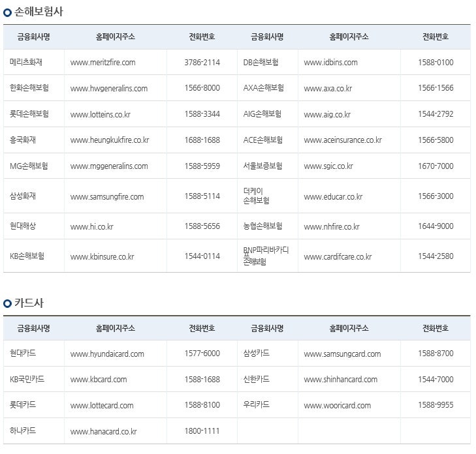Select the 롯데카드 company name cell

34,405
